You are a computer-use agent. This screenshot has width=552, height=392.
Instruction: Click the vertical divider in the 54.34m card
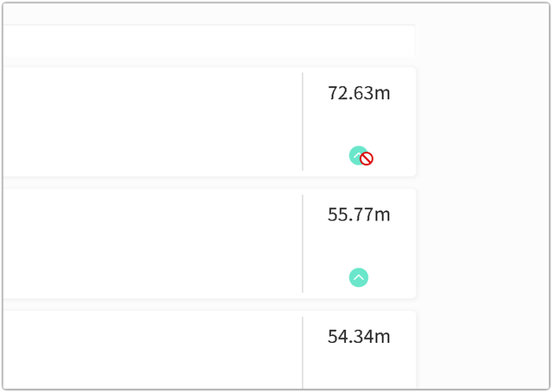tap(303, 352)
